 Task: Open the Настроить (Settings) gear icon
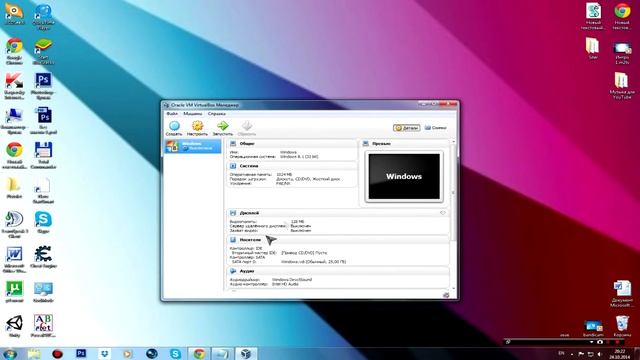pos(197,128)
